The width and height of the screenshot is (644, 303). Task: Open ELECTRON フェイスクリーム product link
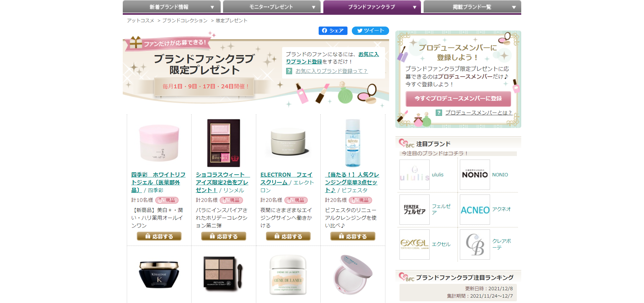(x=286, y=178)
